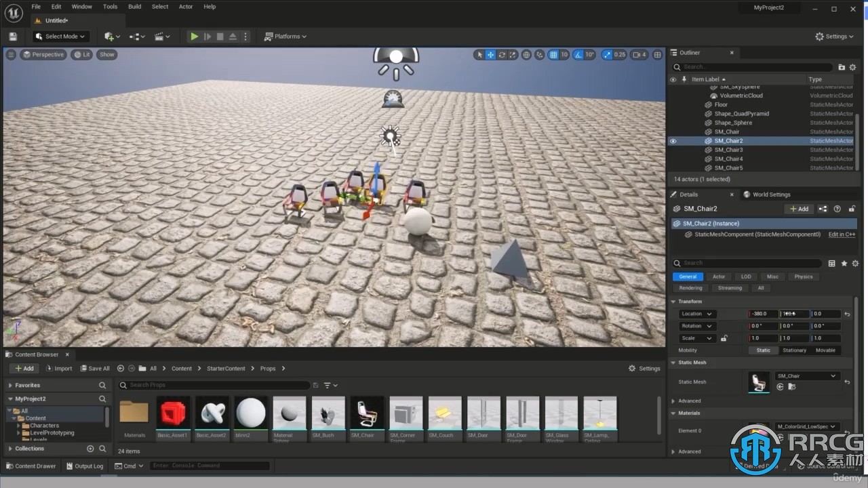Open the viewport Show flags menu
This screenshot has width=868, height=488.
tap(107, 55)
